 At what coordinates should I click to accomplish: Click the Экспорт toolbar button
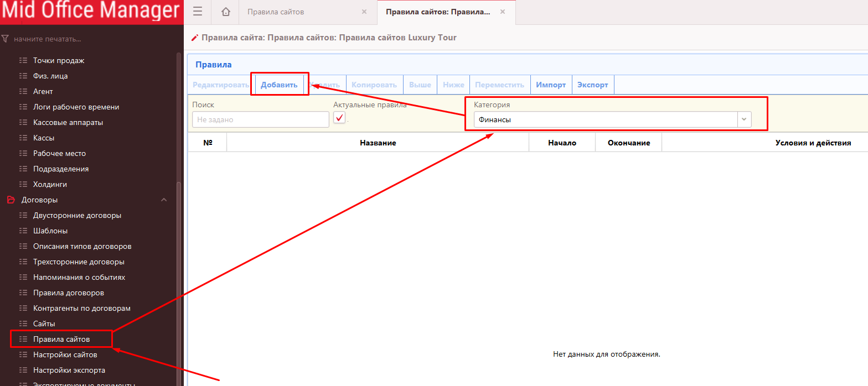pos(592,85)
